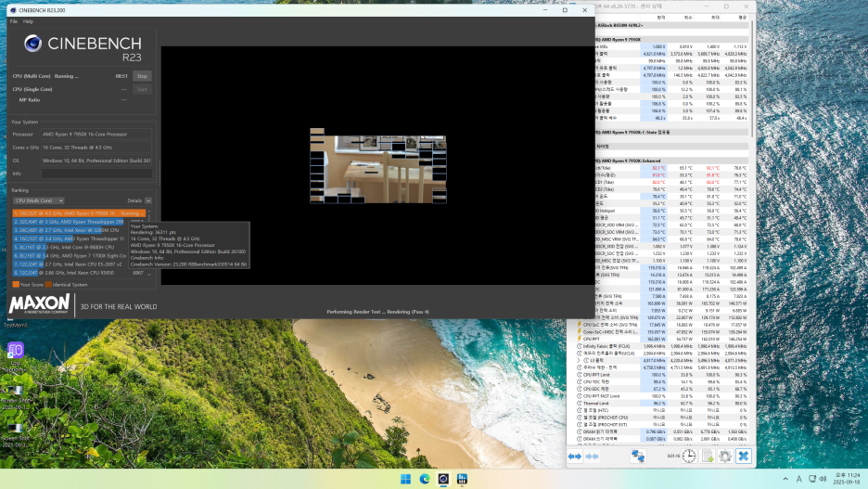Open the taskbar clock and date
868x489 pixels.
(x=847, y=479)
